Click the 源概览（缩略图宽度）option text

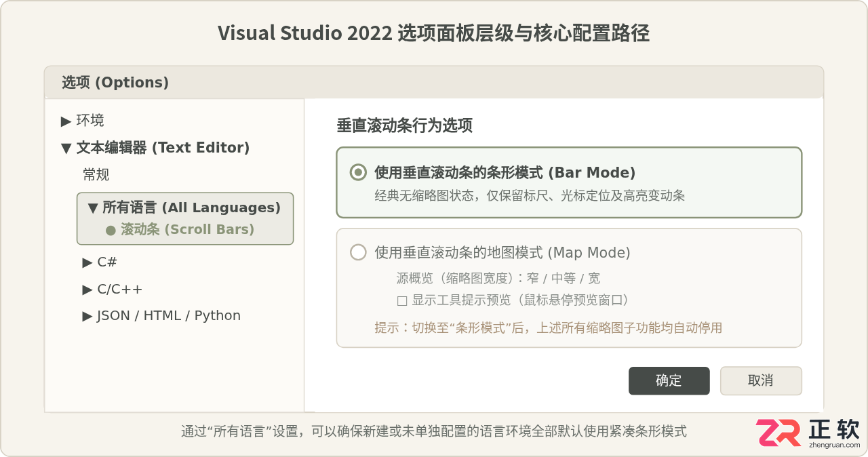pos(498,279)
